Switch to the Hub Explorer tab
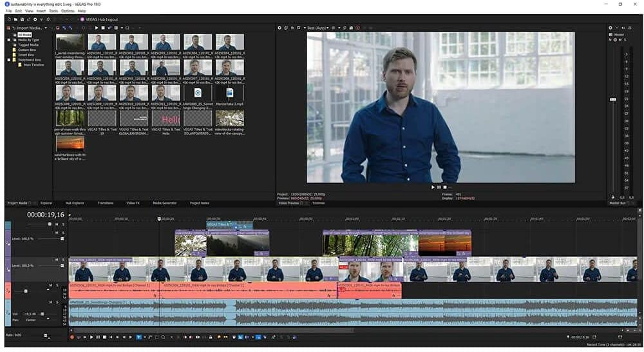 [x=75, y=202]
